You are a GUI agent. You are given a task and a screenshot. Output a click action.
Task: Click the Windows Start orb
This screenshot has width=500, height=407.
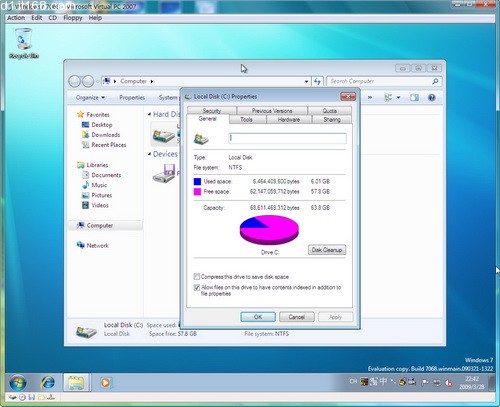point(18,382)
